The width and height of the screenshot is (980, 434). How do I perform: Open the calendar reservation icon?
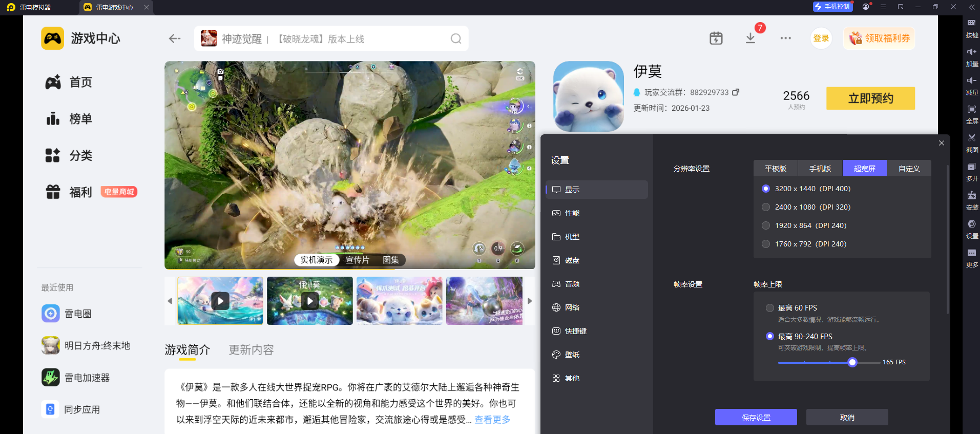click(716, 38)
